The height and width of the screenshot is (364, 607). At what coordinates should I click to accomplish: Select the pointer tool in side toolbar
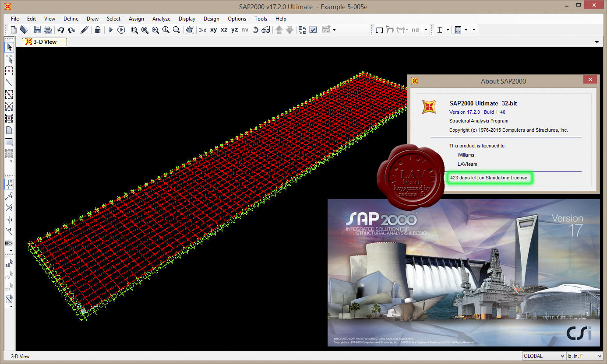(9, 47)
